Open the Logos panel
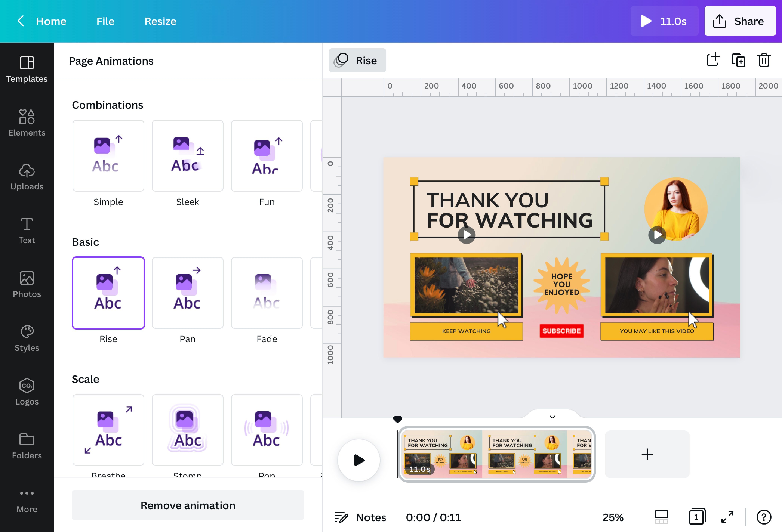 click(27, 392)
